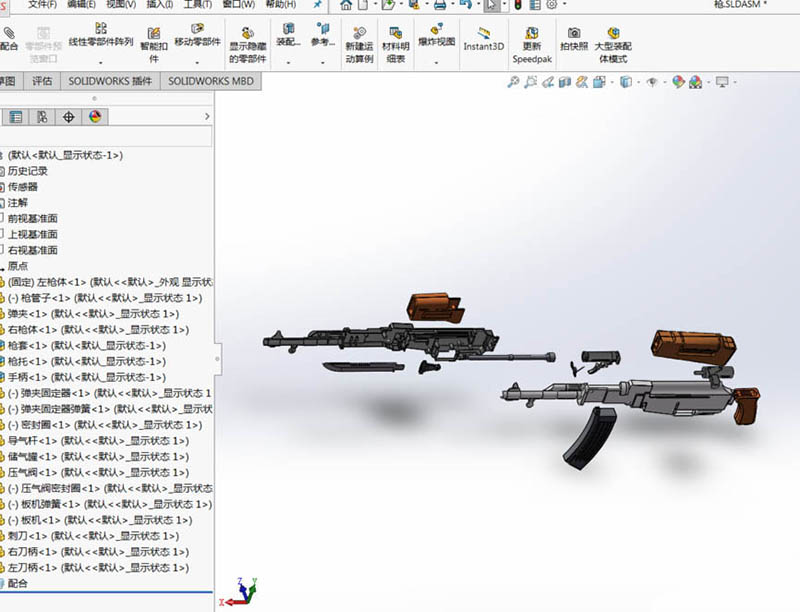
Task: Open the 插入(I) menu
Action: coord(160,4)
